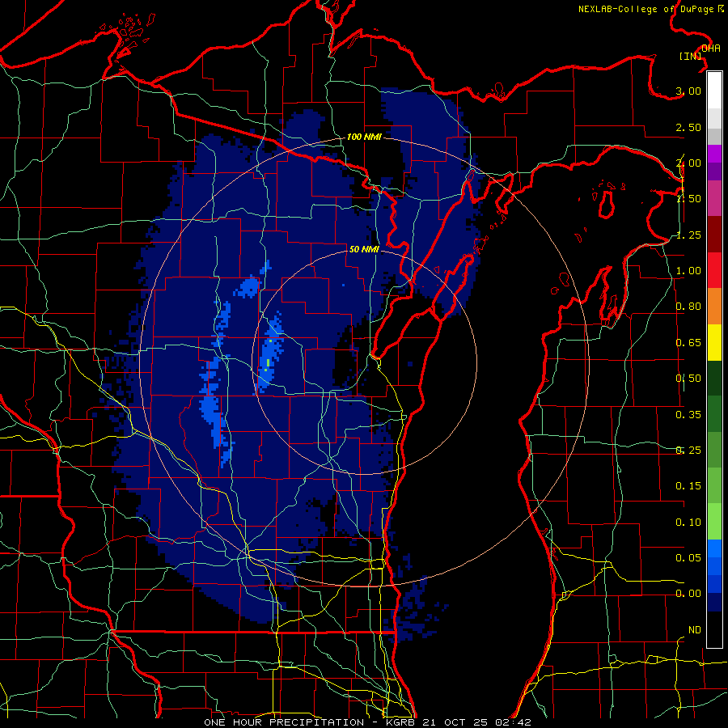Click the [IN] units label
Screen dimensions: 728x728
[691, 56]
